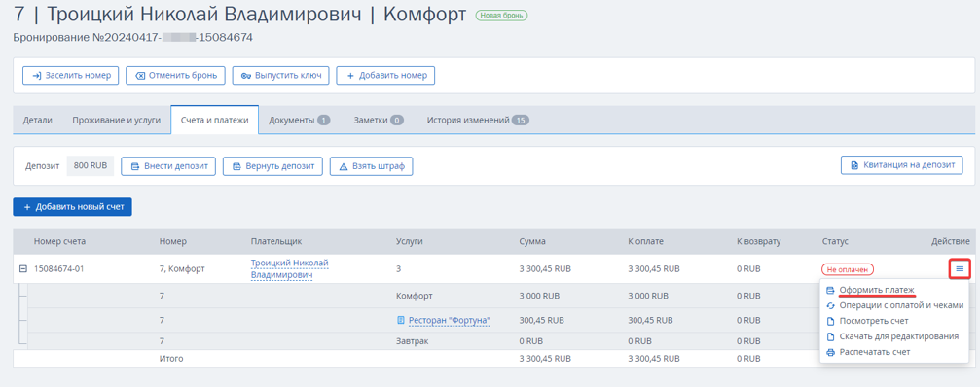This screenshot has height=387, width=980.
Task: Click the history count badge '15'
Action: point(521,120)
